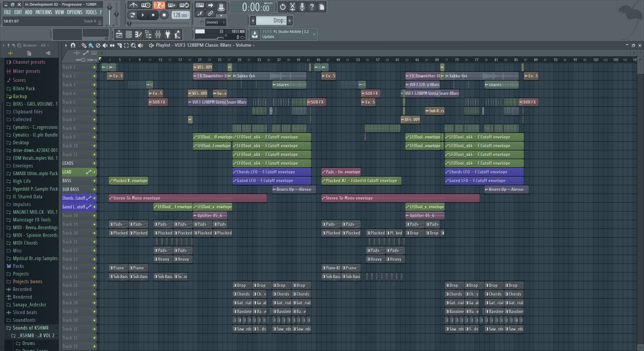Mute Track 9 using its green toggle
644x351 pixels.
pyautogui.click(x=94, y=137)
